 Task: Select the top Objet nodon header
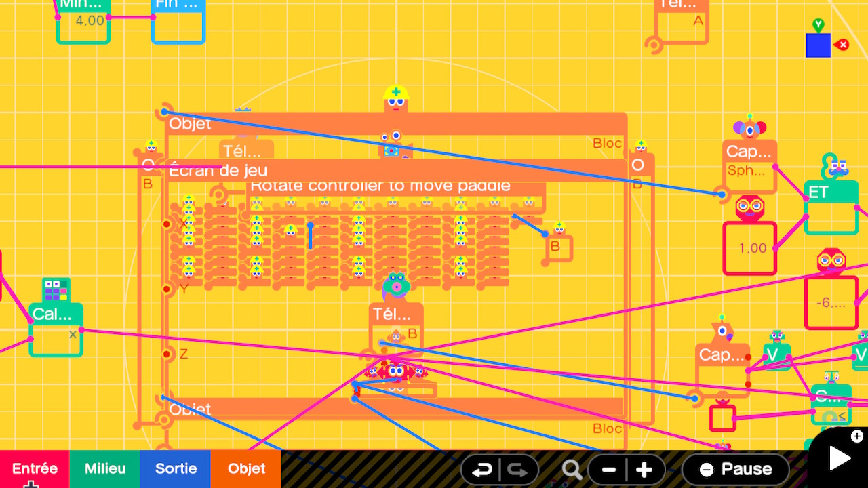[396, 124]
